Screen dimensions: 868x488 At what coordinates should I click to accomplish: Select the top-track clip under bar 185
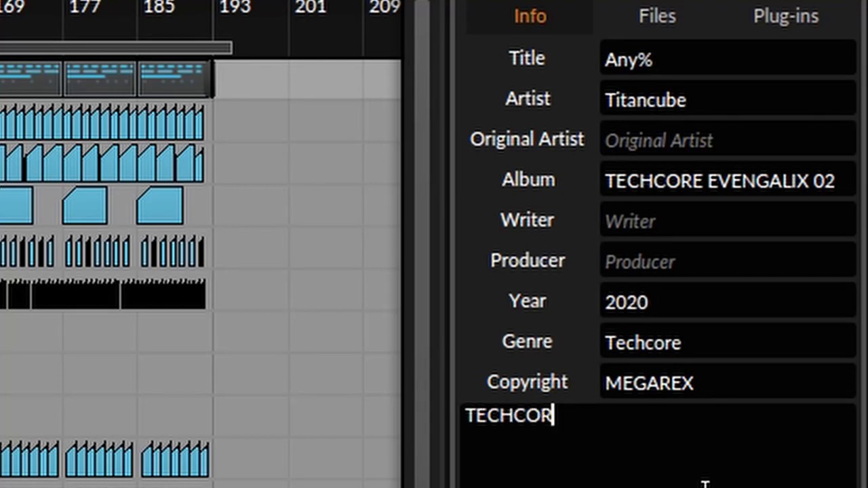click(x=174, y=79)
